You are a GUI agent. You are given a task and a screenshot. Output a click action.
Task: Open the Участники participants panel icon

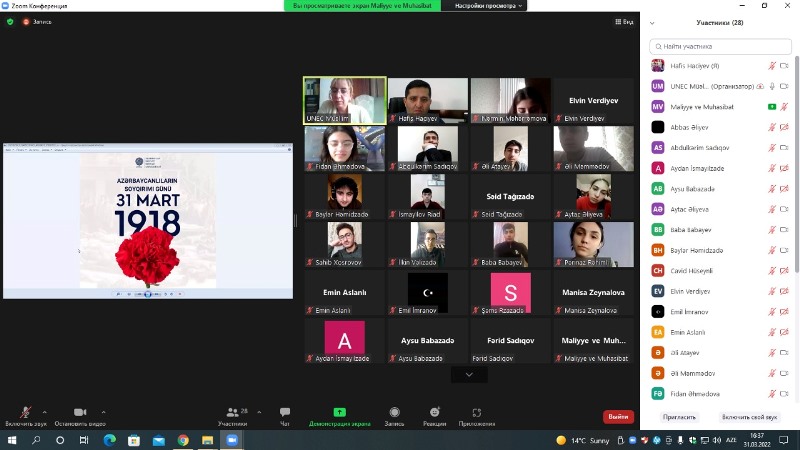click(x=232, y=413)
